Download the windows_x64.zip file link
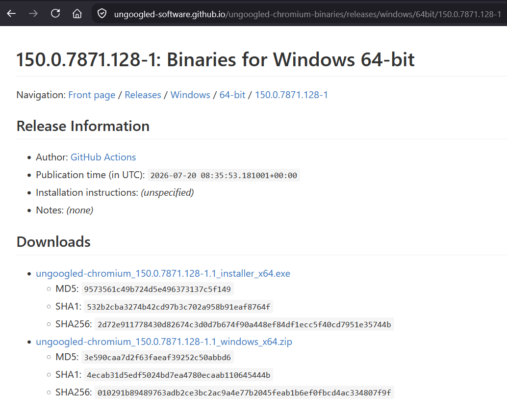507x420 pixels. (x=164, y=341)
